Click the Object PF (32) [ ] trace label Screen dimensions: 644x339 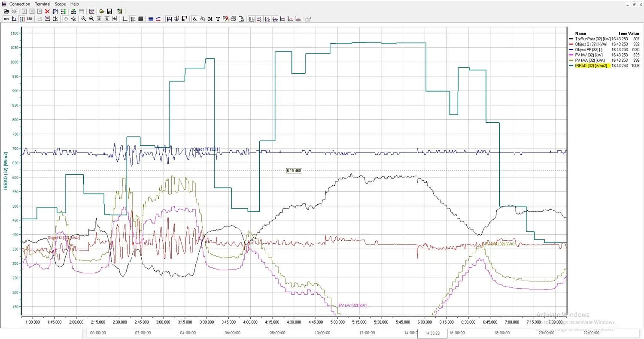[x=207, y=149]
